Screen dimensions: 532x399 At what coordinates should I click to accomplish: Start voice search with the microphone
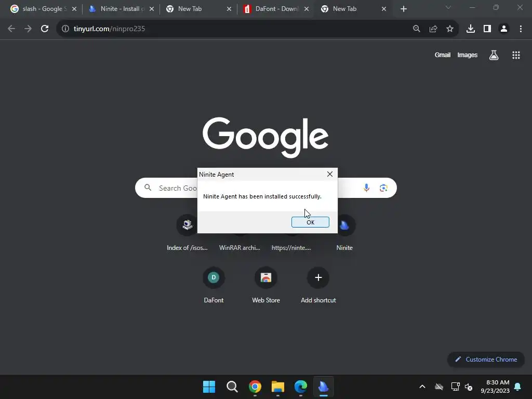[x=366, y=188]
